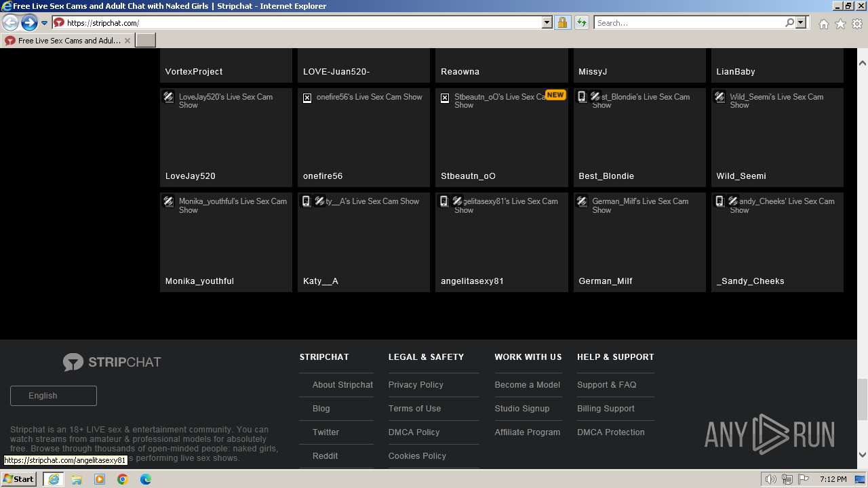Viewport: 868px width, 488px height.
Task: Click the taskbar clock showing 7:12 PM
Action: (x=833, y=479)
